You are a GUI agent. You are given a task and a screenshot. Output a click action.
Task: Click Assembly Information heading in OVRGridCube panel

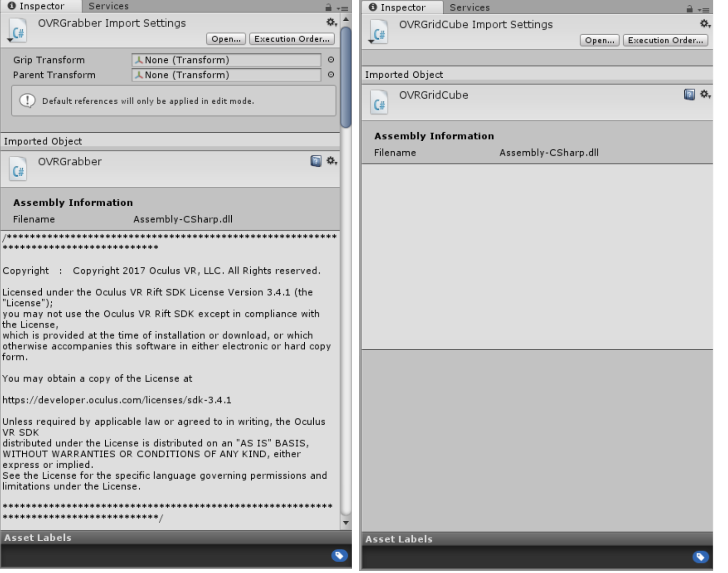click(x=434, y=136)
